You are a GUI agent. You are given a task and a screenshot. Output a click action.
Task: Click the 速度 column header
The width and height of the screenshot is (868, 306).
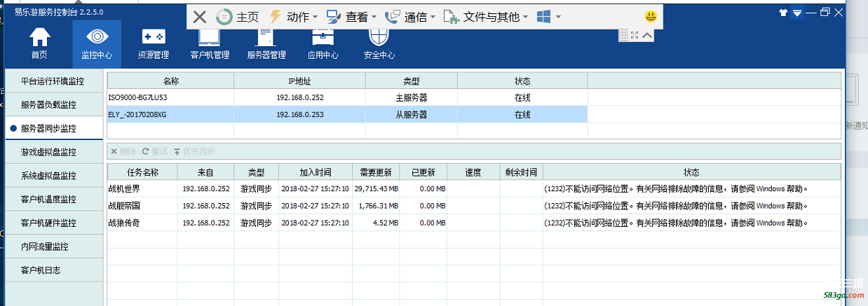point(473,172)
